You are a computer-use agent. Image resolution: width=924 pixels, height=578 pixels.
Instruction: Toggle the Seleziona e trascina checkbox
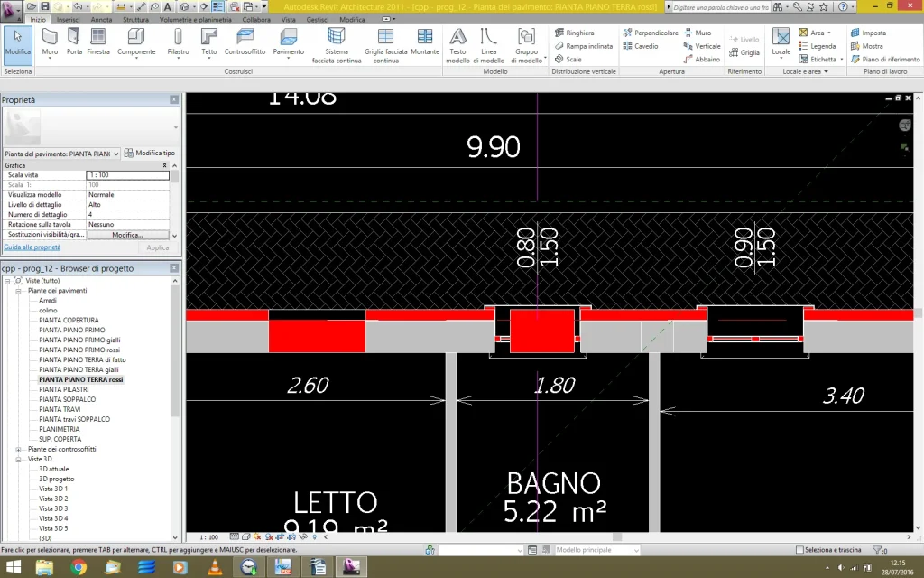[x=800, y=550]
